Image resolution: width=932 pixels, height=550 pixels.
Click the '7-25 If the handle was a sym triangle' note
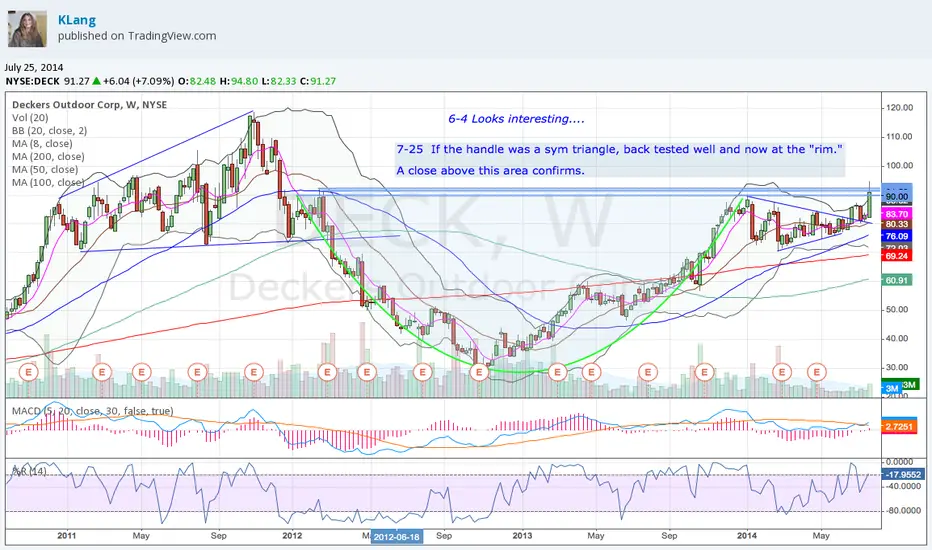(620, 149)
